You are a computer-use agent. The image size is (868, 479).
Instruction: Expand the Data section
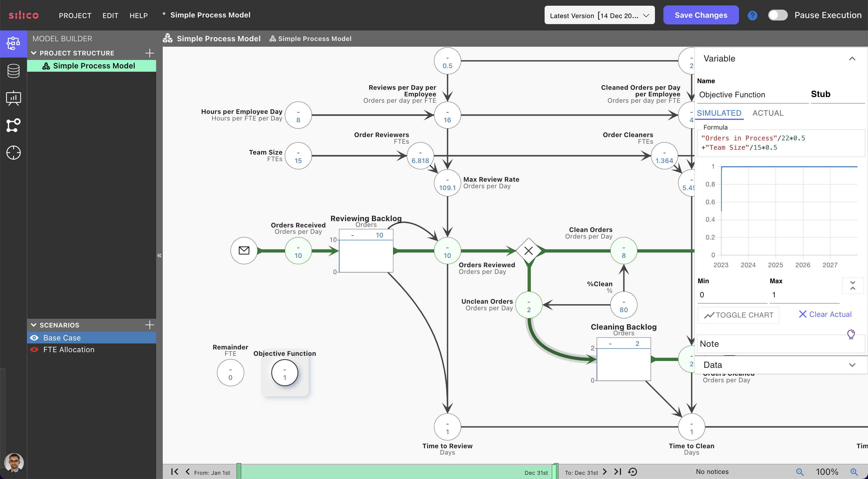coord(852,365)
